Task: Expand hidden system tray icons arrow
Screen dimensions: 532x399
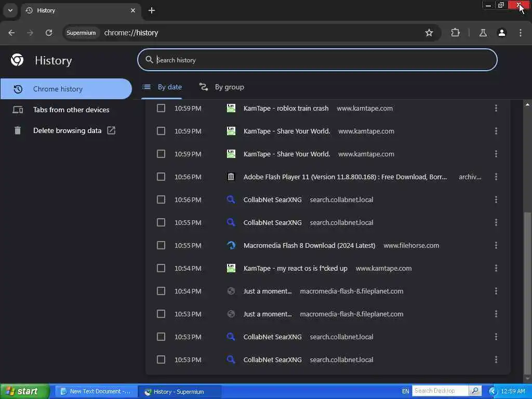Action: point(493,391)
